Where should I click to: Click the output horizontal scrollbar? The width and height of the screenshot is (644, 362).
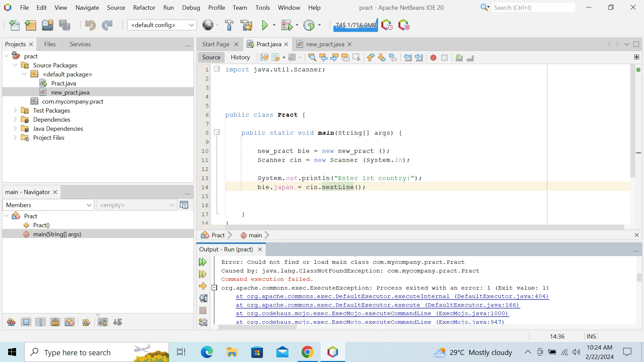[x=257, y=327]
